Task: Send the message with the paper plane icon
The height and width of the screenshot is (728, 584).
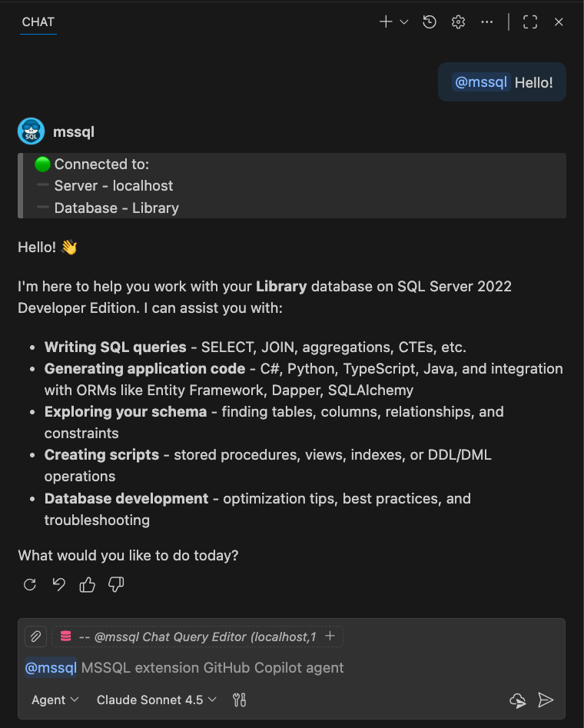Action: (x=546, y=700)
